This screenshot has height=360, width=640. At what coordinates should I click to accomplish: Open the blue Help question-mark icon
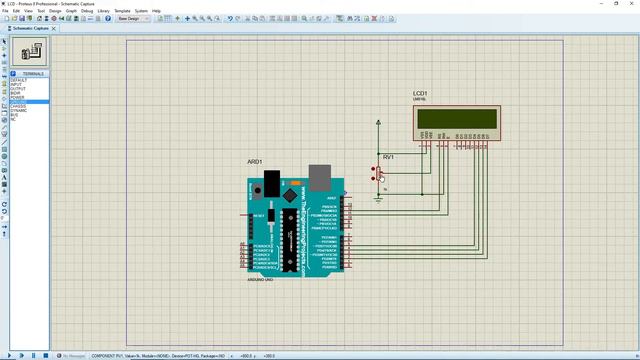pyautogui.click(x=108, y=19)
